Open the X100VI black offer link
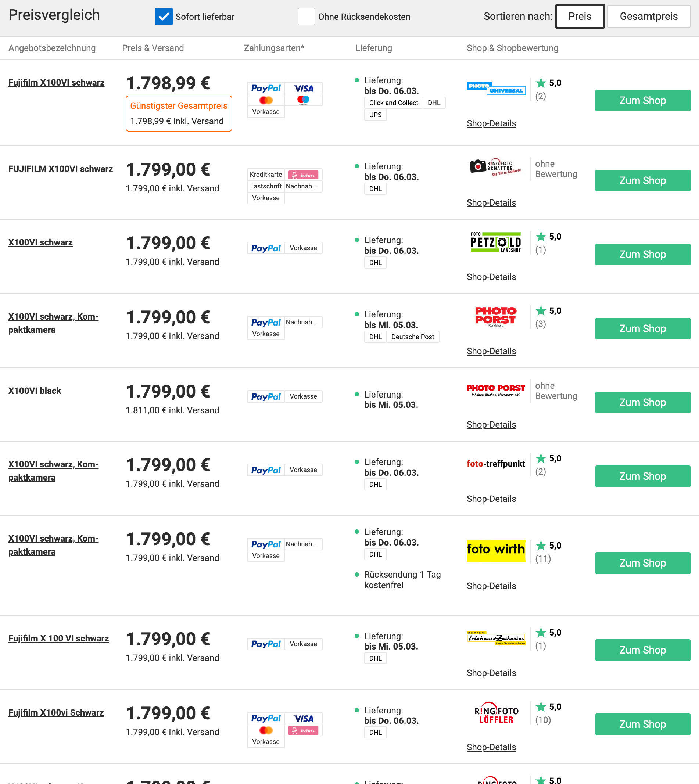The width and height of the screenshot is (699, 784). (35, 391)
